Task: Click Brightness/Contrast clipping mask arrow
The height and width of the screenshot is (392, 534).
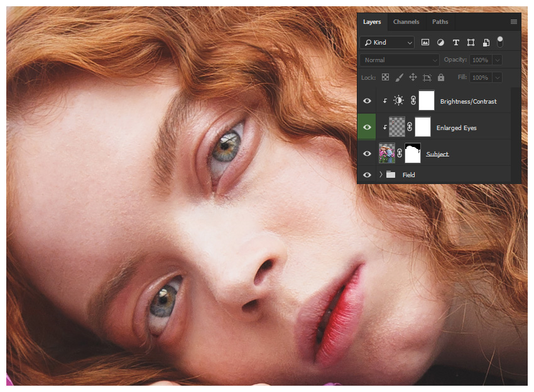Action: coord(385,101)
